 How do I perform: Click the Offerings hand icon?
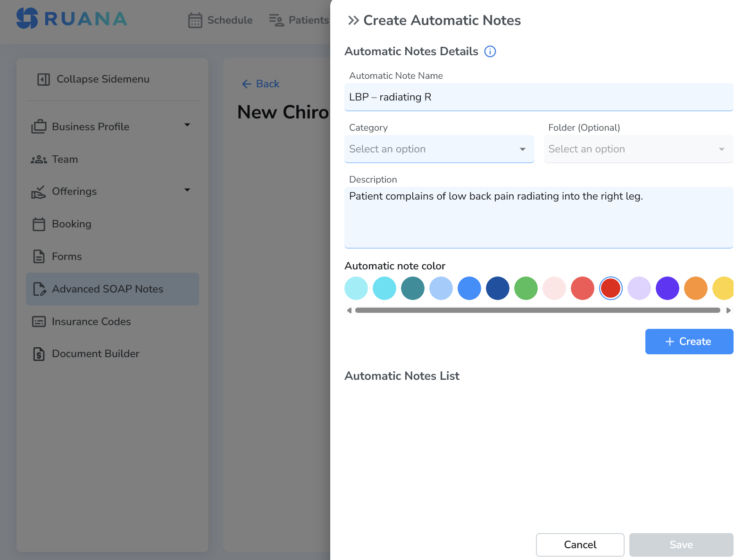click(x=39, y=192)
